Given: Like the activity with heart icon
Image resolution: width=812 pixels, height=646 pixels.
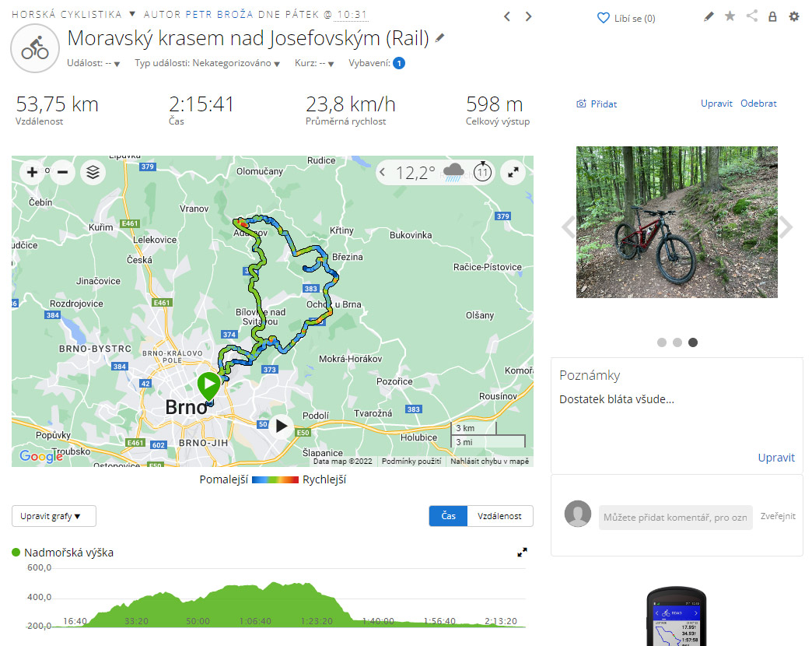Looking at the screenshot, I should (x=604, y=18).
